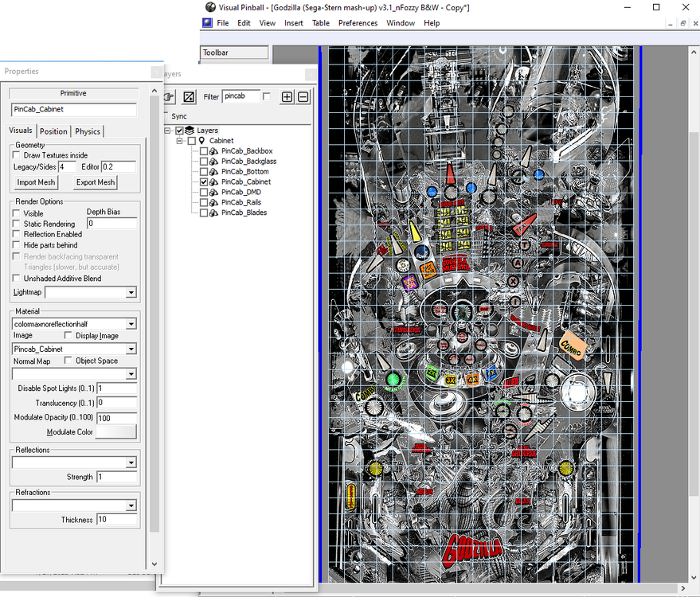Switch to the Physics tab
Viewport: 700px width, 597px height.
(88, 131)
